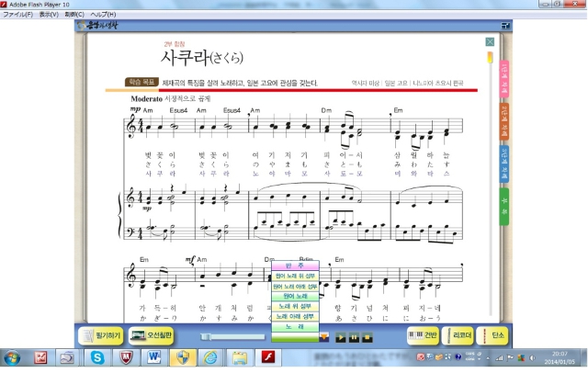The height and width of the screenshot is (373, 588).
Task: Click the red chart taskbar icon
Action: click(40, 357)
